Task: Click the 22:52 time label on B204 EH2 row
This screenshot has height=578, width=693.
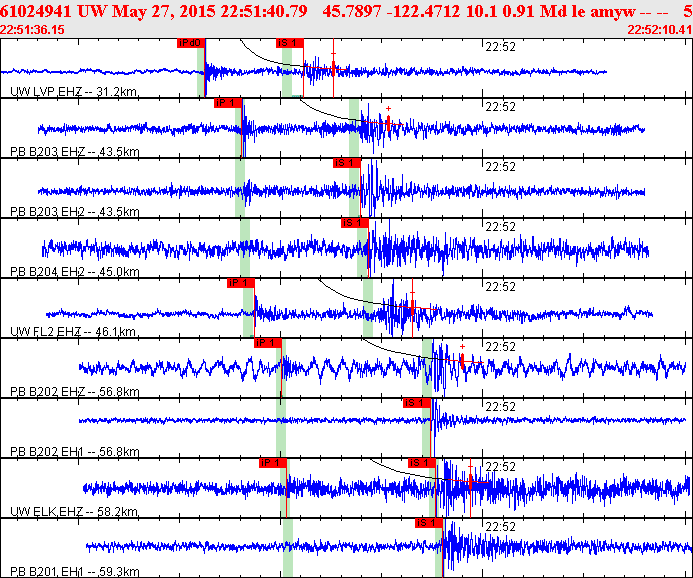Action: tap(500, 227)
